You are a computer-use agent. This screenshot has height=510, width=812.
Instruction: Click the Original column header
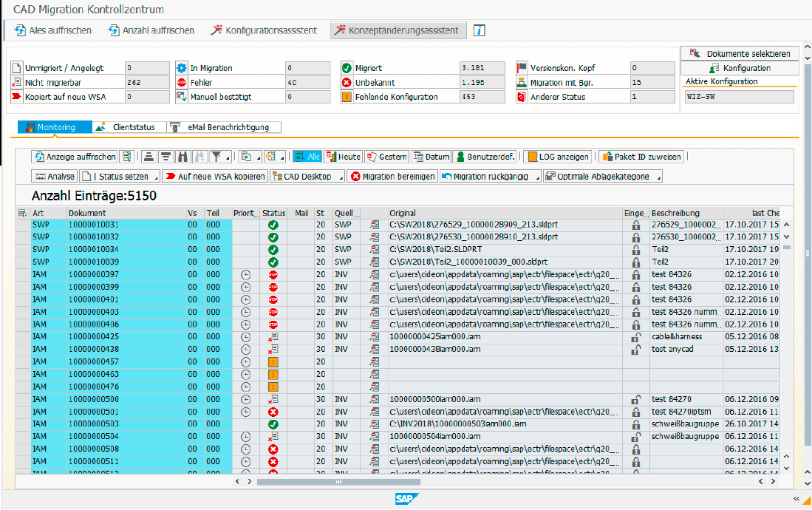505,213
